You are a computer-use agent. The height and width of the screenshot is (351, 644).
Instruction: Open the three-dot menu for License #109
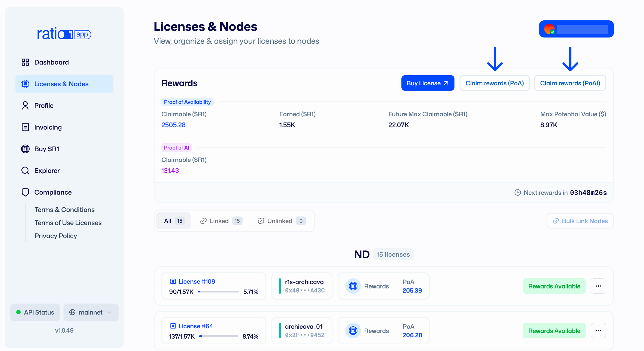pyautogui.click(x=598, y=286)
